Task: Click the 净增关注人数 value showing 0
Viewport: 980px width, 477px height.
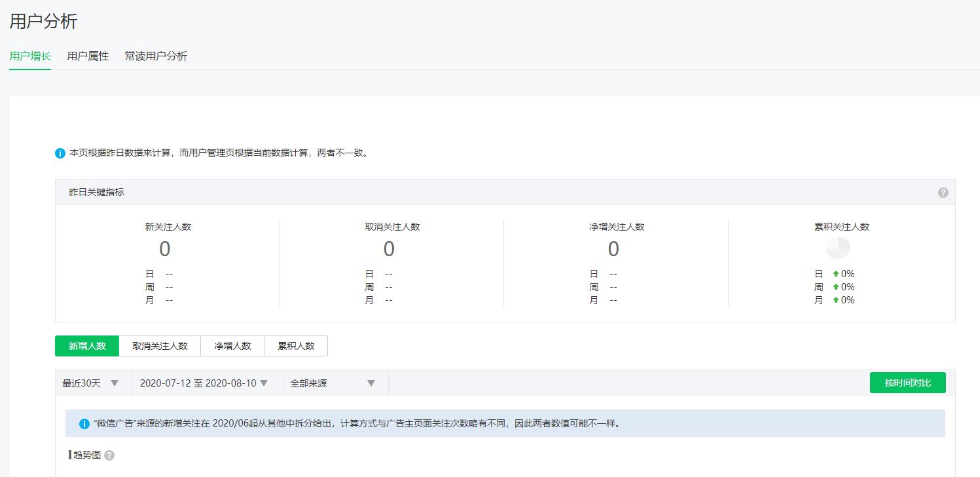Action: pyautogui.click(x=613, y=249)
